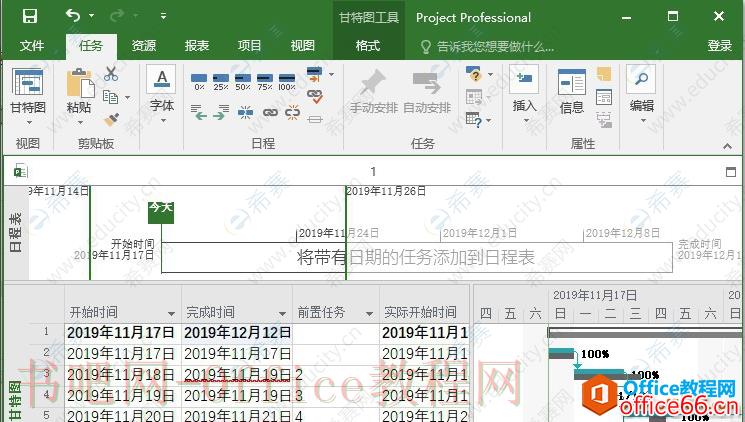Open the copy options dropdown arrow
The width and height of the screenshot is (745, 422).
[127, 97]
